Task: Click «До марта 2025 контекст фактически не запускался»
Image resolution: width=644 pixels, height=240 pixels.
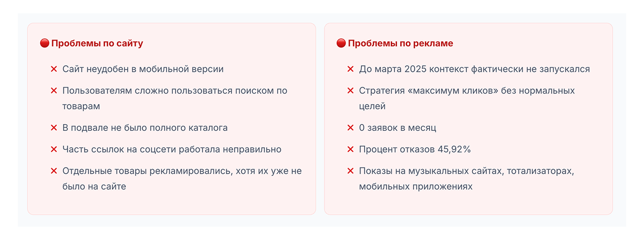Action: tap(474, 69)
